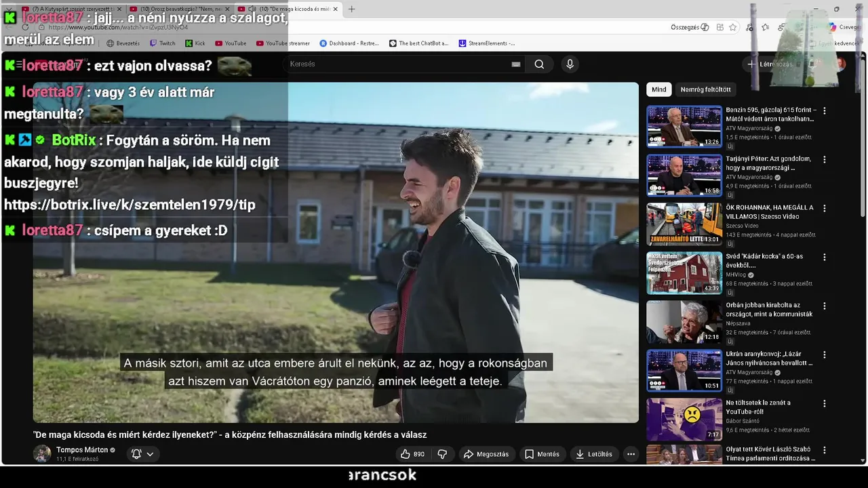Screen dimensions: 868x488
Task: Open the Tompos Márton channel name link
Action: (82, 450)
